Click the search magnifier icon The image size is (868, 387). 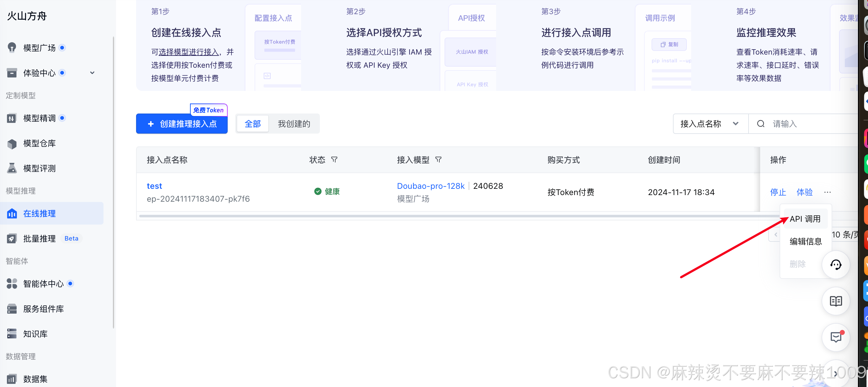(x=760, y=124)
